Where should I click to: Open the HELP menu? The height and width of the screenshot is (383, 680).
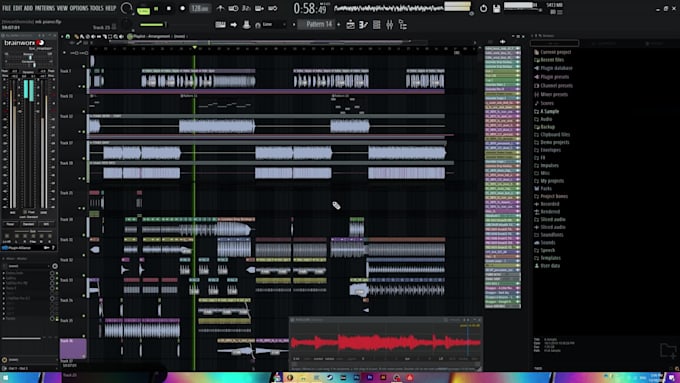click(x=111, y=8)
